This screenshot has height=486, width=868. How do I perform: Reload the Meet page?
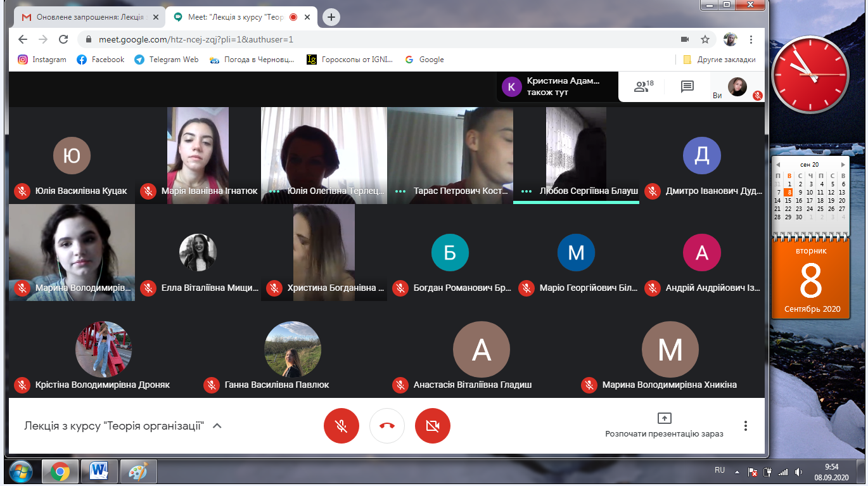point(63,39)
